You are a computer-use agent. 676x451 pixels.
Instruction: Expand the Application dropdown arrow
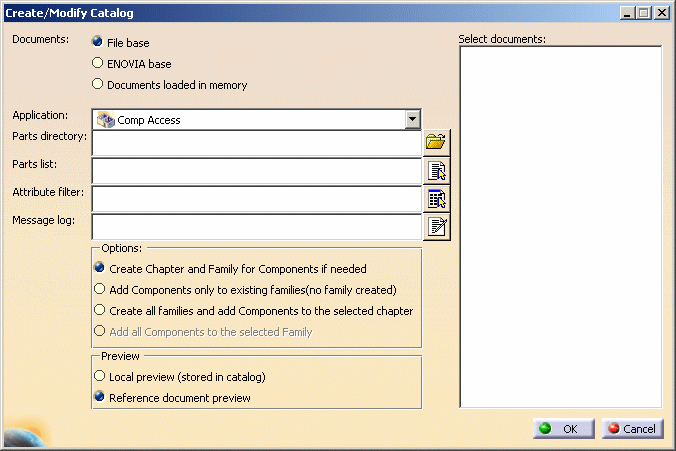[x=413, y=119]
